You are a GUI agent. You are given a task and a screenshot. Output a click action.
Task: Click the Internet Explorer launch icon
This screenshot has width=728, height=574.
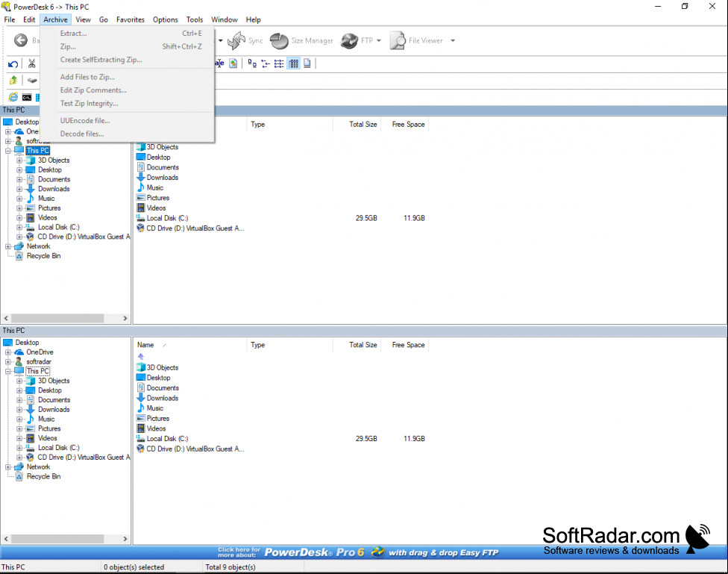(13, 97)
